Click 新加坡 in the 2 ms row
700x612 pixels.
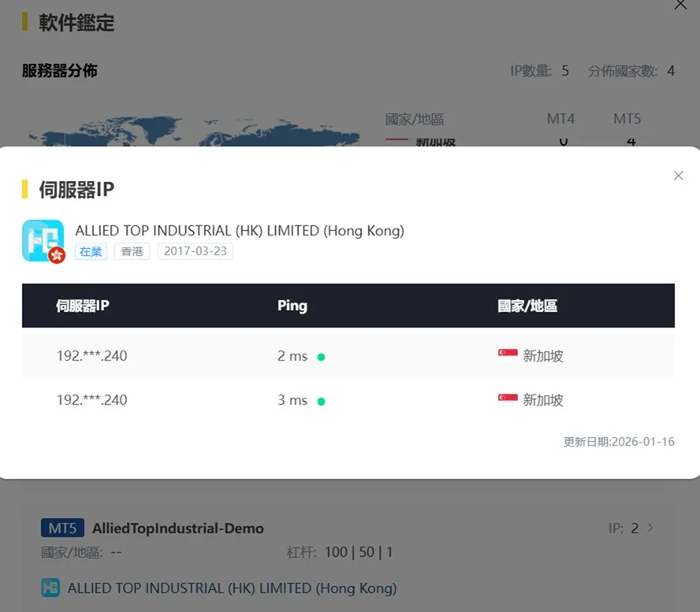click(543, 356)
